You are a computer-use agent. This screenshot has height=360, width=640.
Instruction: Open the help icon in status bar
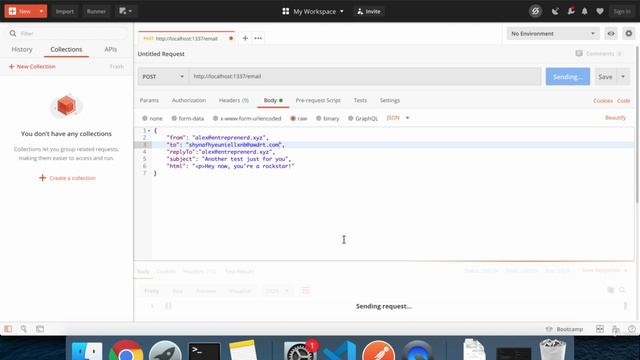pyautogui.click(x=632, y=329)
